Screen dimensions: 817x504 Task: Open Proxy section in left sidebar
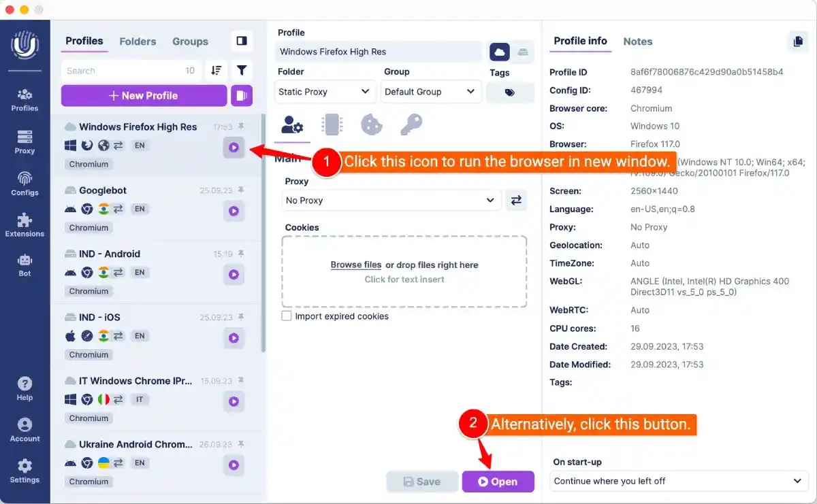coord(25,141)
